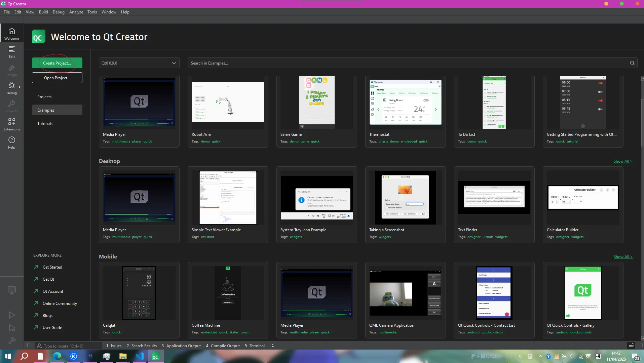
Task: Click the 'designer' tag on Text Finder
Action: point(473,237)
